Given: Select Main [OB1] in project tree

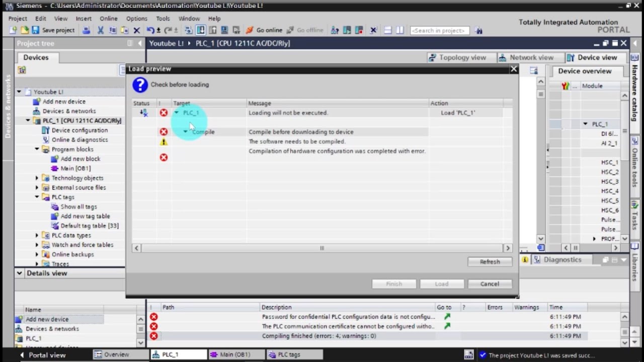Looking at the screenshot, I should click(x=75, y=168).
